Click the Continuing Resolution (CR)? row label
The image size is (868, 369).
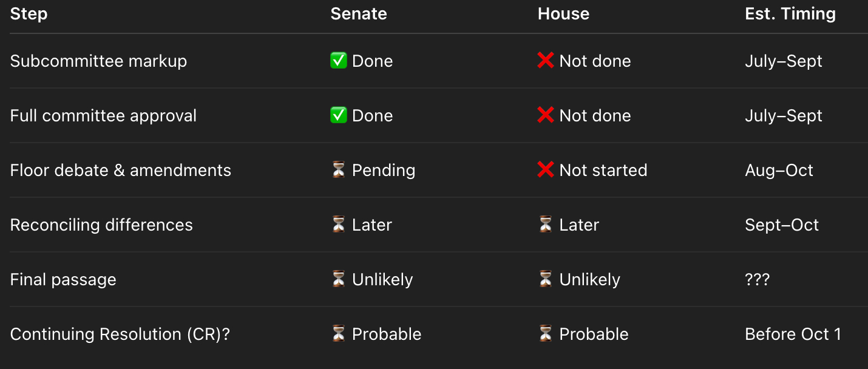pos(120,334)
